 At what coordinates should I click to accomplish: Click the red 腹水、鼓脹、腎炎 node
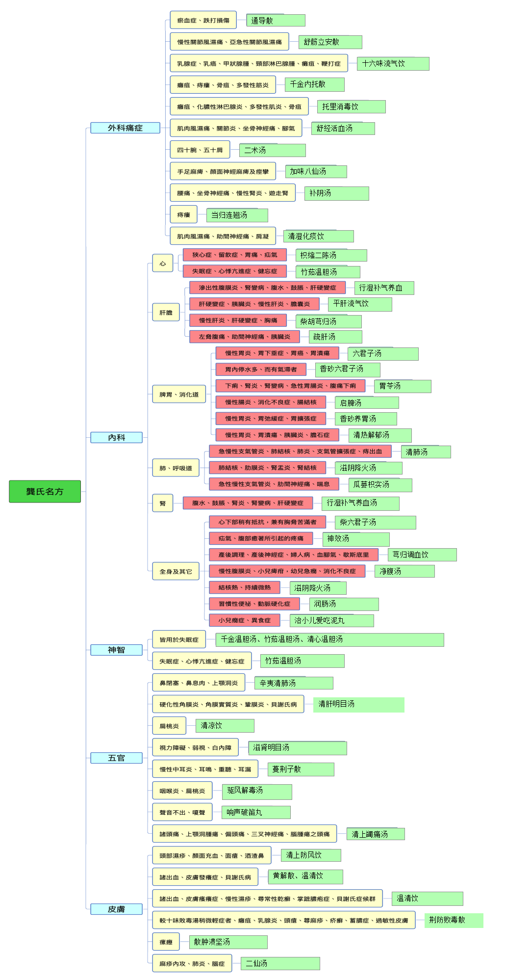[x=248, y=503]
